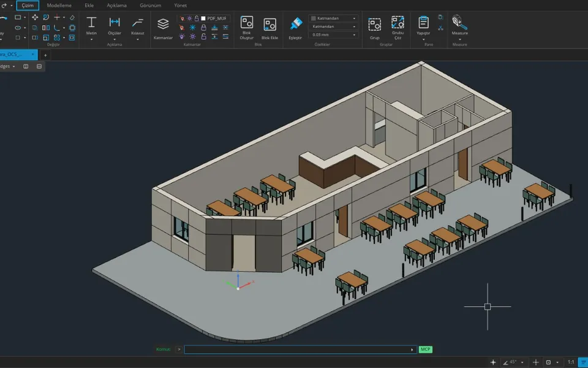Open the Ekle ribbon tab

click(x=89, y=6)
